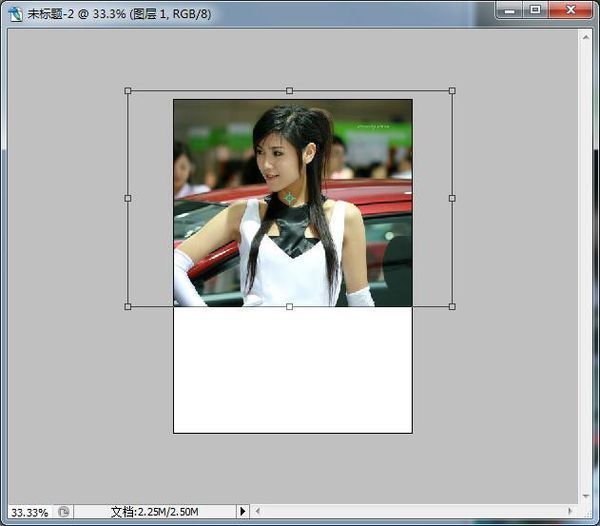Image resolution: width=600 pixels, height=526 pixels.
Task: Click the 33.33% zoom level field
Action: tap(28, 511)
